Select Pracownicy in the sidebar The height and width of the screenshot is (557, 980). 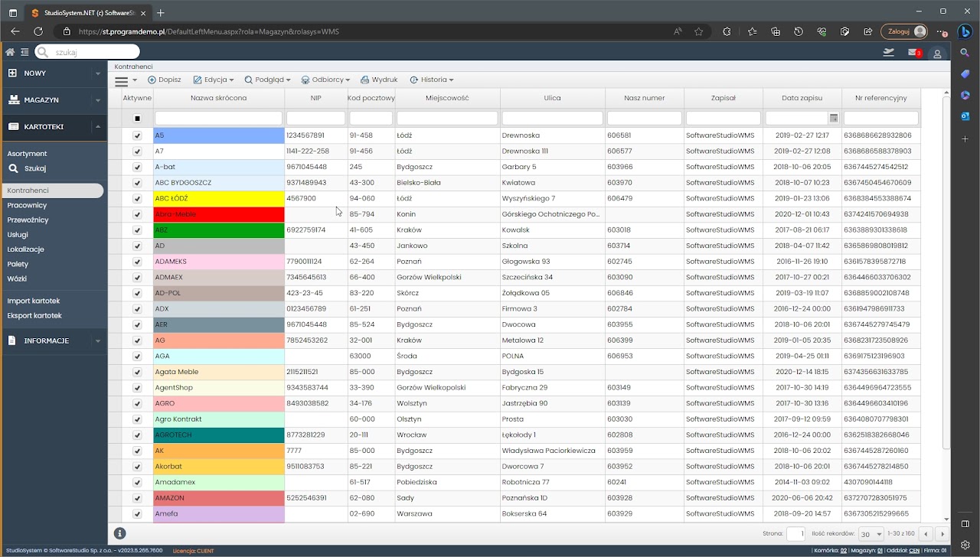click(x=27, y=205)
